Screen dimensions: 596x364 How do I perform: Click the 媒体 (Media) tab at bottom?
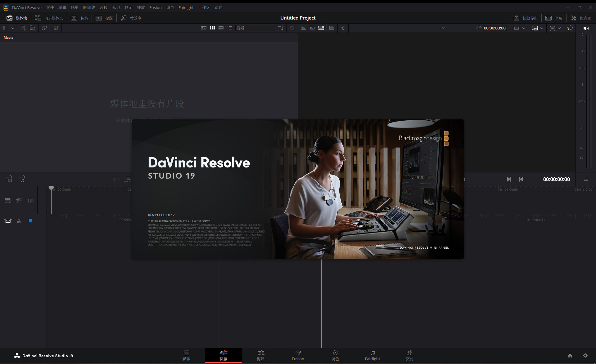pyautogui.click(x=186, y=356)
